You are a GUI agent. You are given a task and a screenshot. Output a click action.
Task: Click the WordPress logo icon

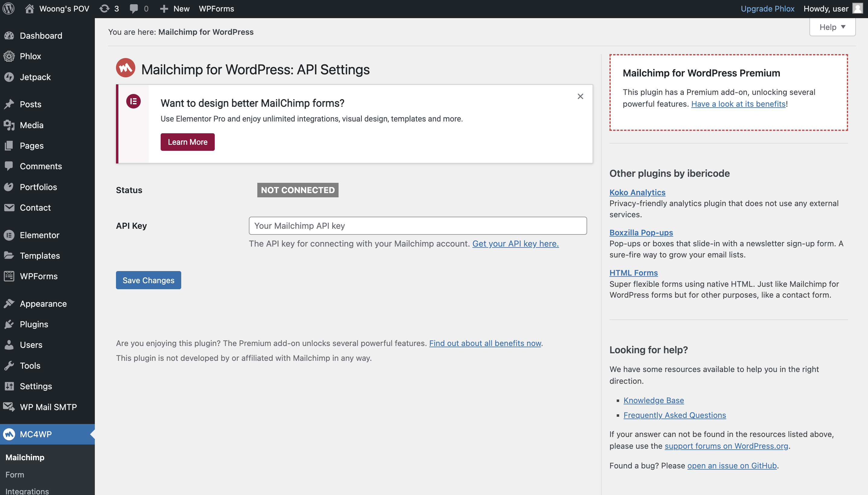click(8, 8)
